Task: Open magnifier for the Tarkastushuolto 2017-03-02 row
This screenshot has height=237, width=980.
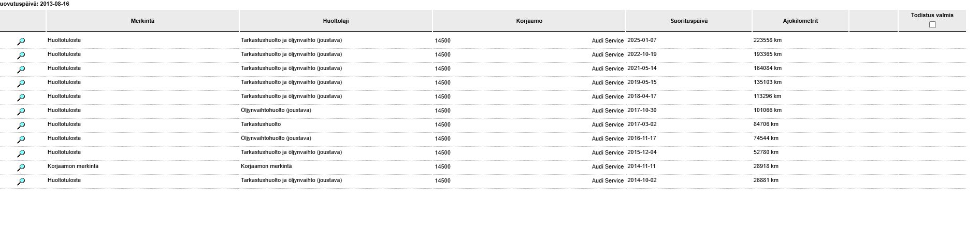Action: point(21,126)
